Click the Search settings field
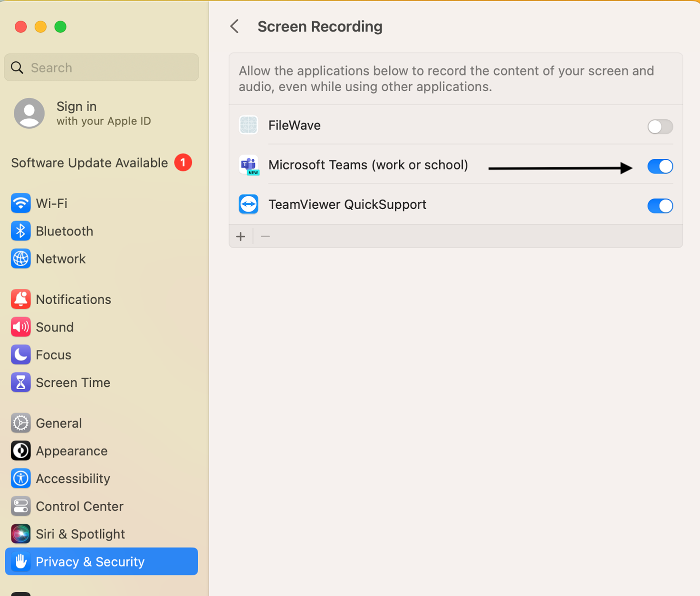Image resolution: width=700 pixels, height=596 pixels. pos(101,67)
